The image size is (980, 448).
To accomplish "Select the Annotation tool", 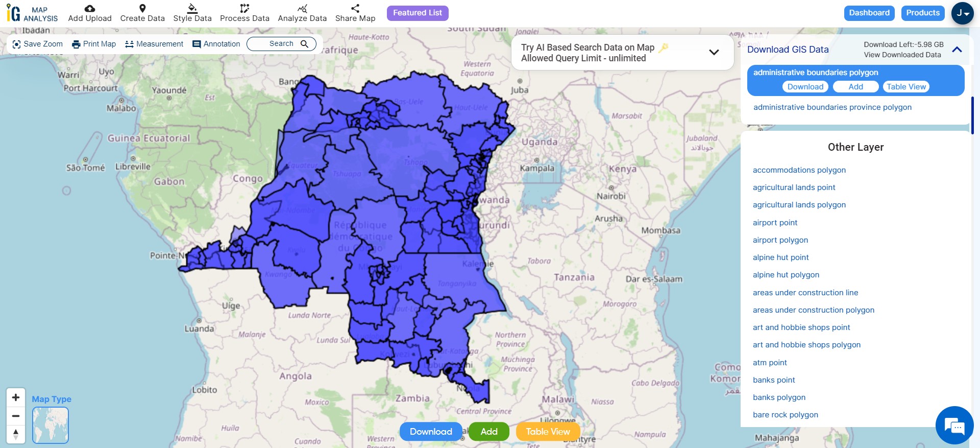I will point(216,44).
